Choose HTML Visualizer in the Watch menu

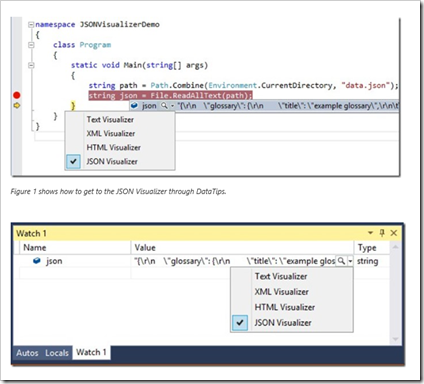pos(292,307)
